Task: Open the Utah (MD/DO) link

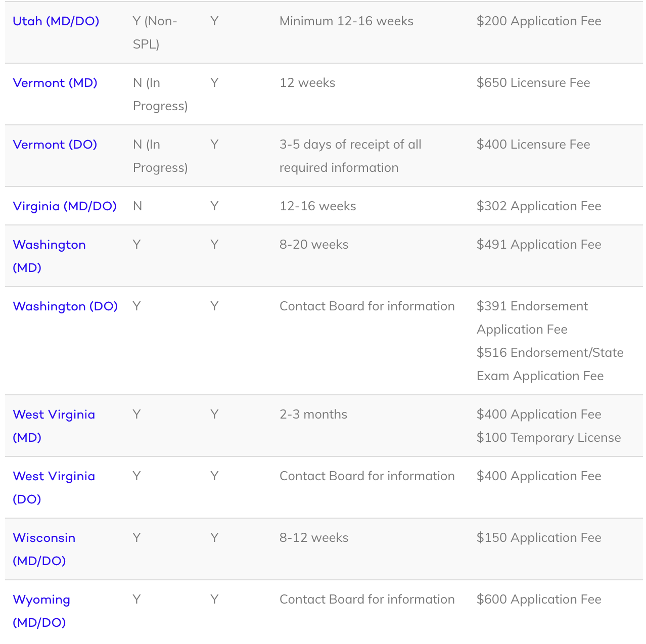Action: (x=56, y=21)
